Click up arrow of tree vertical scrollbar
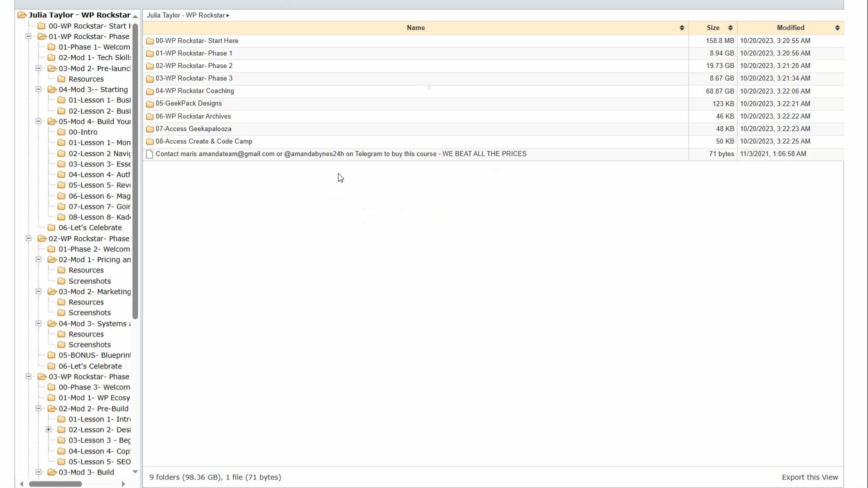 point(135,16)
